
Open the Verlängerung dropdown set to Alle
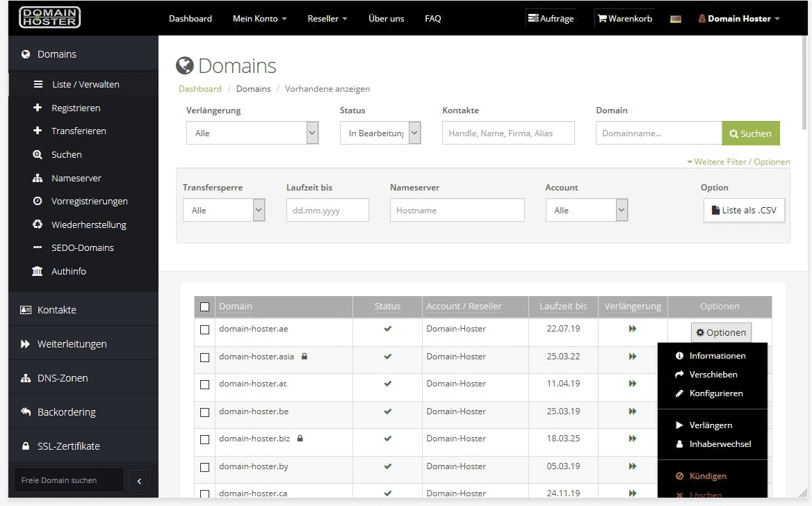[x=252, y=133]
